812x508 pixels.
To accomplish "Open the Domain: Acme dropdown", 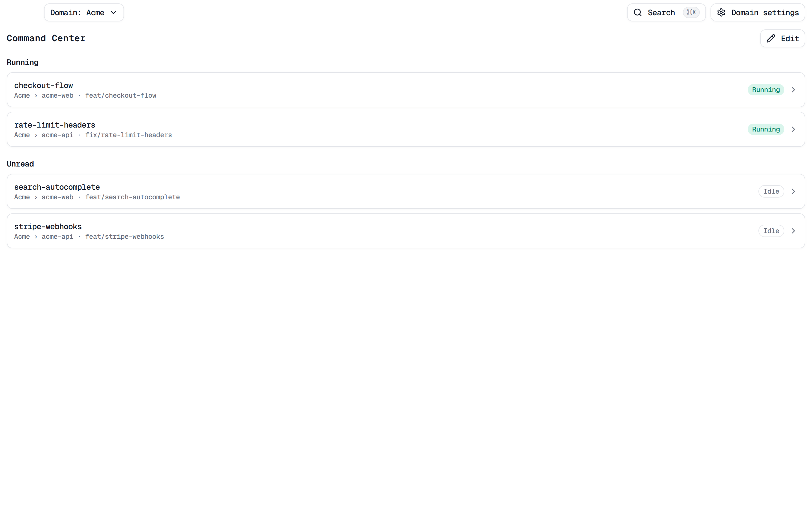I will [x=84, y=12].
